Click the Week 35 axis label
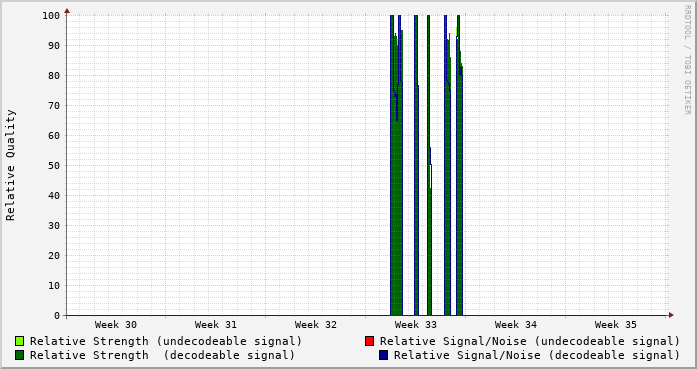The height and width of the screenshot is (369, 697). [616, 325]
